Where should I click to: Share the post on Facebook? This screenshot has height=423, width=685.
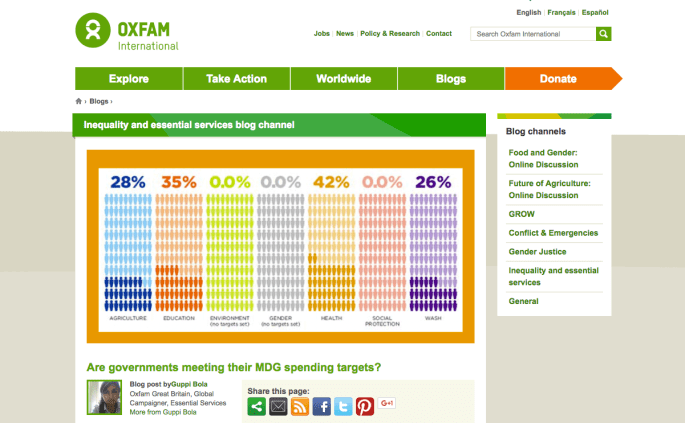(321, 406)
